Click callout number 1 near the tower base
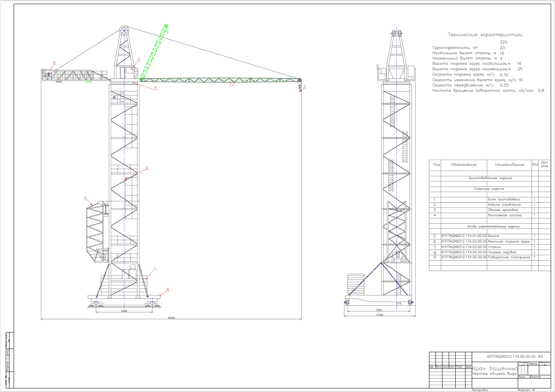Viewport: 555px width, 392px height. 155,268
